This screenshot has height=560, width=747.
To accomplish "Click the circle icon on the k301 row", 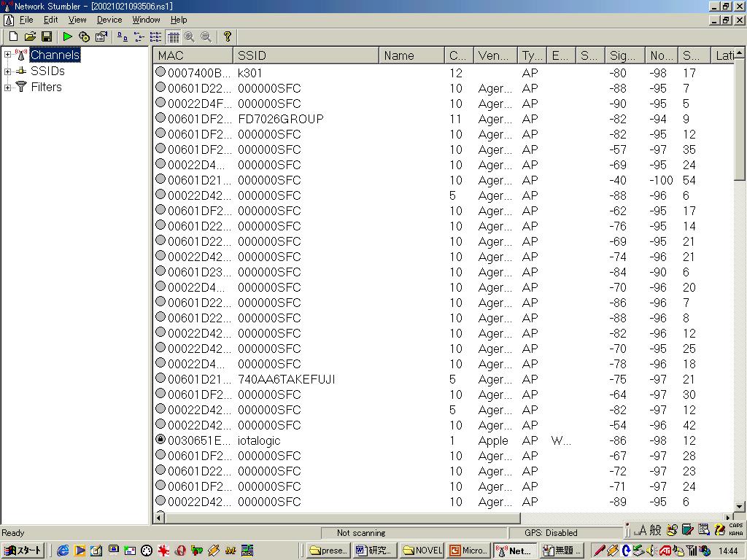I will tap(160, 72).
